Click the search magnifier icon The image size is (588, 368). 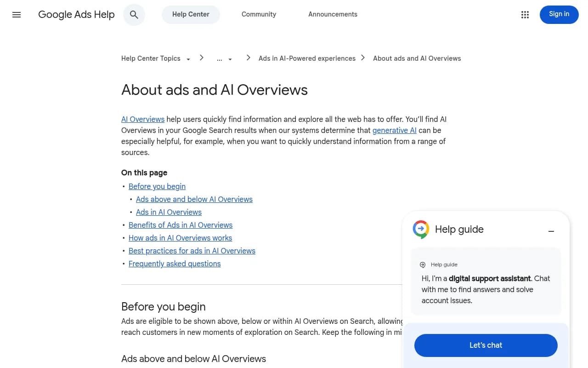tap(134, 15)
